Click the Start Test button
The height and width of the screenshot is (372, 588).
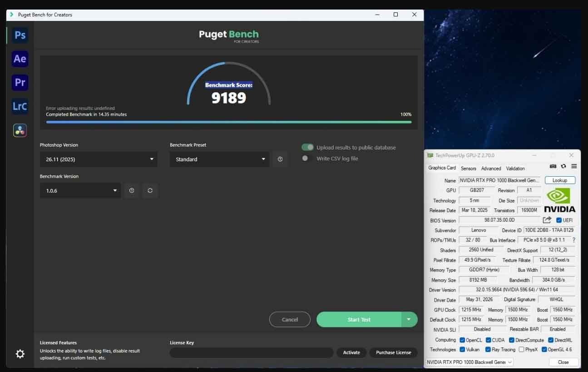tap(359, 319)
